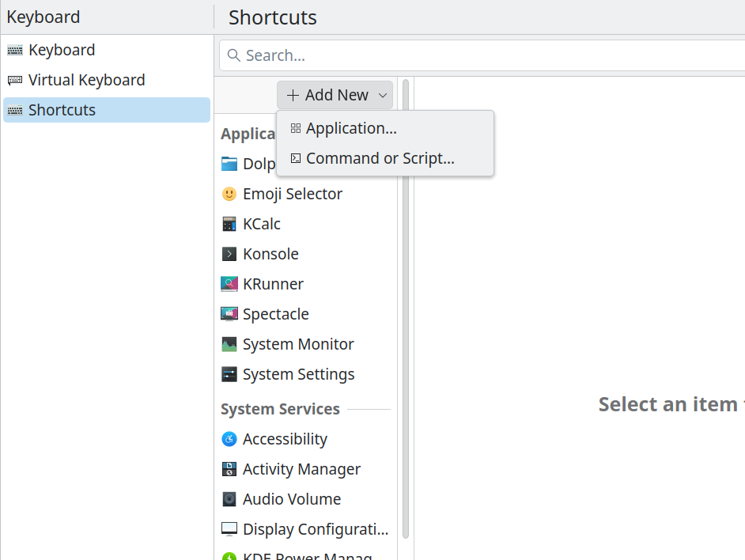This screenshot has height=560, width=745.
Task: Select Accessibility under System Services
Action: click(306, 439)
